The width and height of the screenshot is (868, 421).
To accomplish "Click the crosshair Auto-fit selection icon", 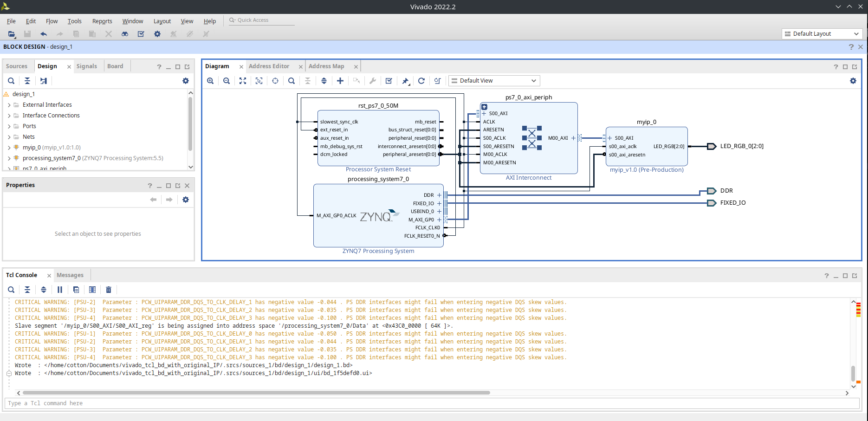I will pyautogui.click(x=275, y=81).
